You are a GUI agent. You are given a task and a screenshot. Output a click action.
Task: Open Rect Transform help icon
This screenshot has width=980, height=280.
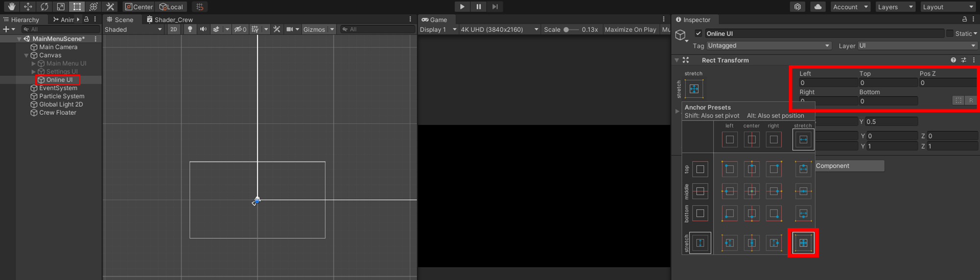pos(953,60)
